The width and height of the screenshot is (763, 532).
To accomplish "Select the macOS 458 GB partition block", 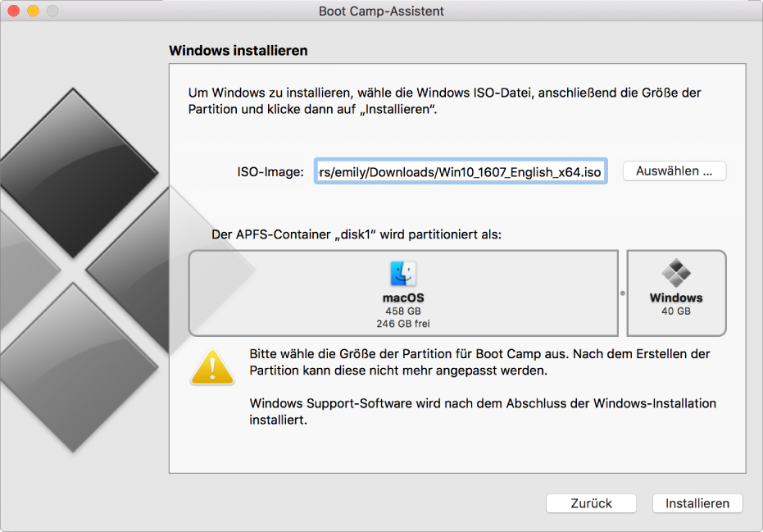I will pos(403,293).
